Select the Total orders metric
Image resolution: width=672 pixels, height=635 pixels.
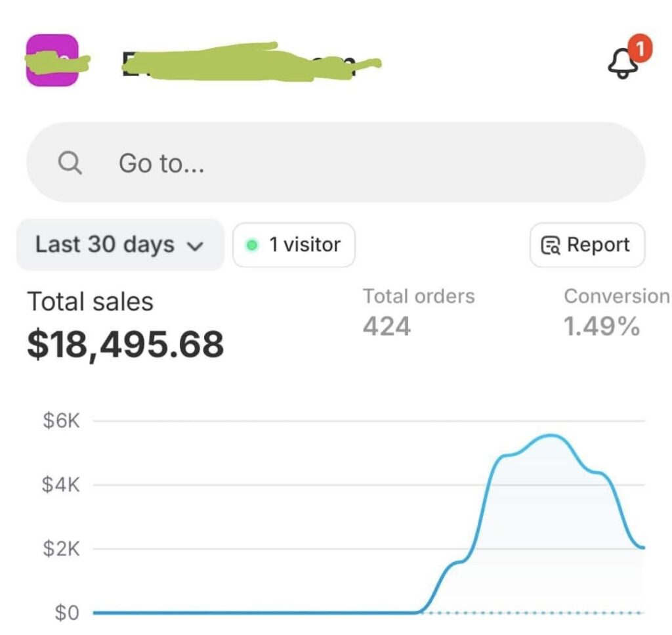(x=419, y=296)
